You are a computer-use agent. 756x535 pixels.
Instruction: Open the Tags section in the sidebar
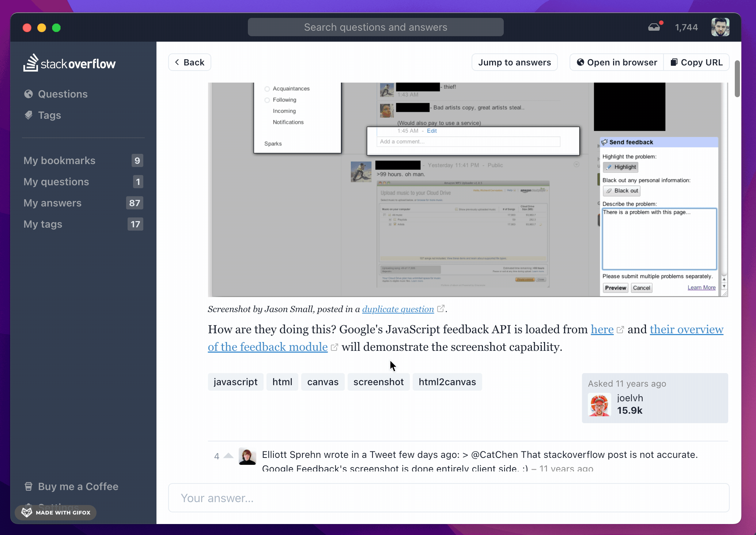tap(49, 115)
